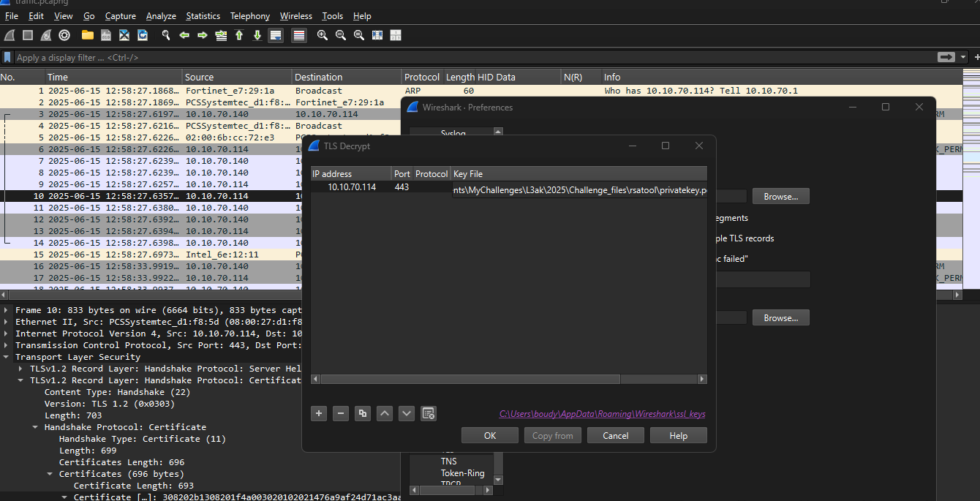This screenshot has width=980, height=501.
Task: Open the Telephony menu
Action: 250,16
